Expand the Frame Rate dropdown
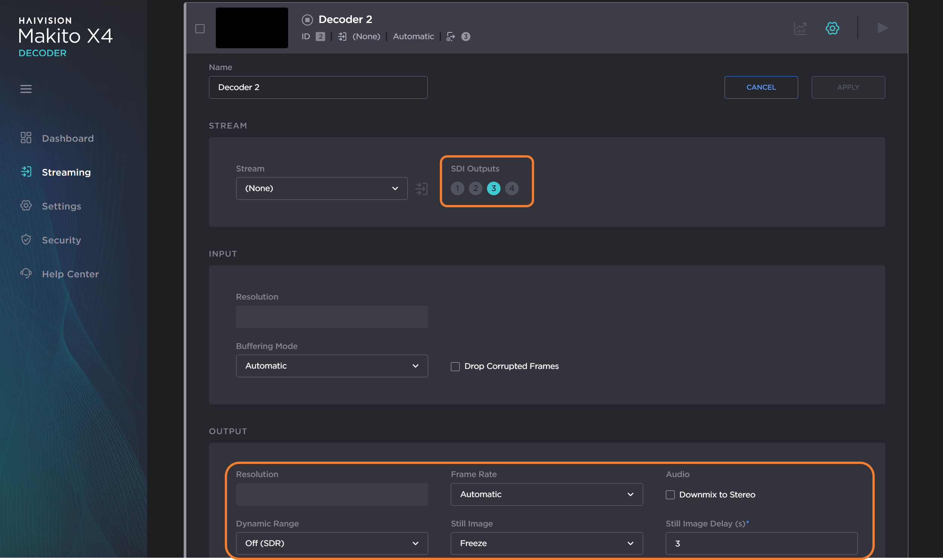Screen dimensions: 943x560 pos(544,494)
